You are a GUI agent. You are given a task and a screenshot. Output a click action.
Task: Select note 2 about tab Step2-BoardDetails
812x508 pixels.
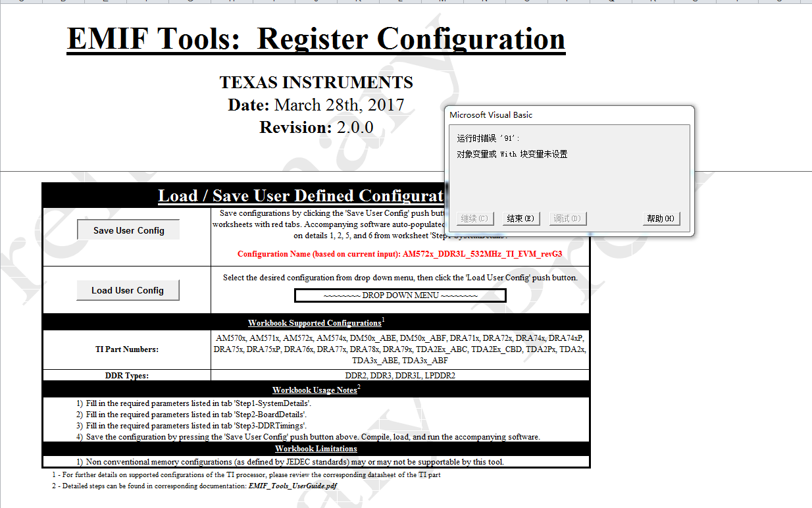tap(191, 415)
